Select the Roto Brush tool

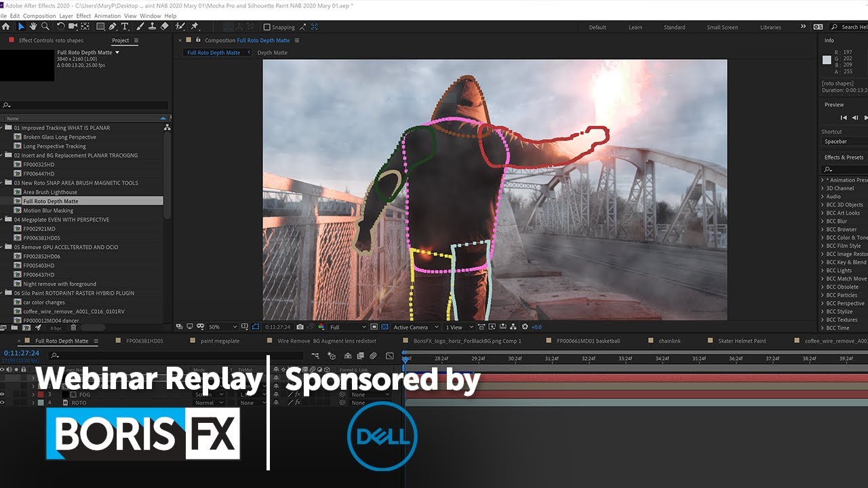(x=180, y=26)
